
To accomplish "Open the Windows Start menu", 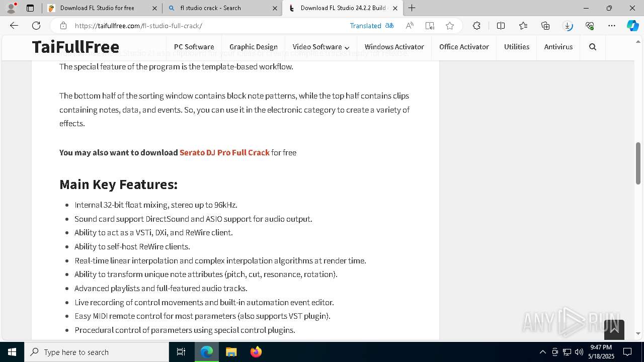I will click(x=12, y=352).
